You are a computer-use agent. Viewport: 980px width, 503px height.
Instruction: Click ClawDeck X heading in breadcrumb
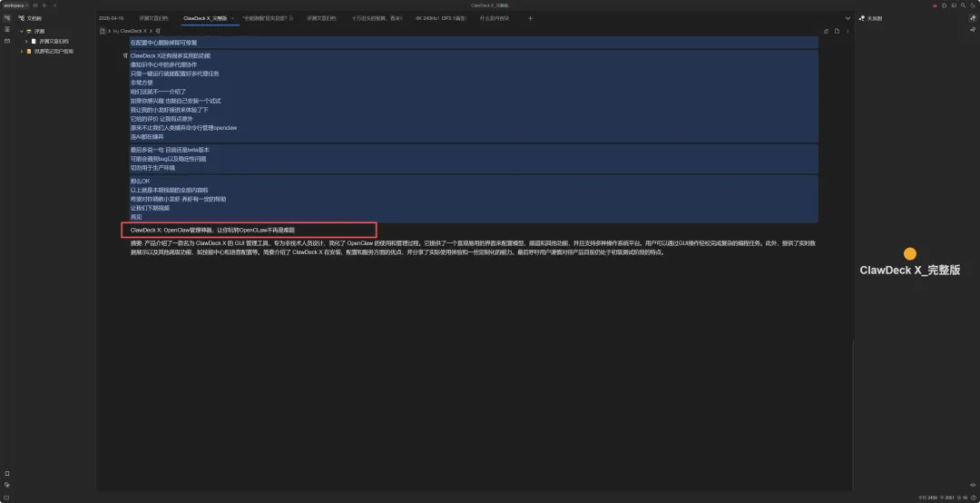[x=130, y=31]
